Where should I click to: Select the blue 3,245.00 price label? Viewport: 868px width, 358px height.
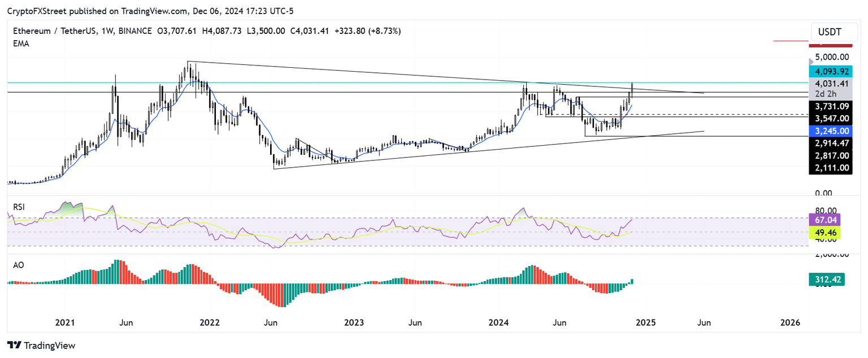coord(831,130)
